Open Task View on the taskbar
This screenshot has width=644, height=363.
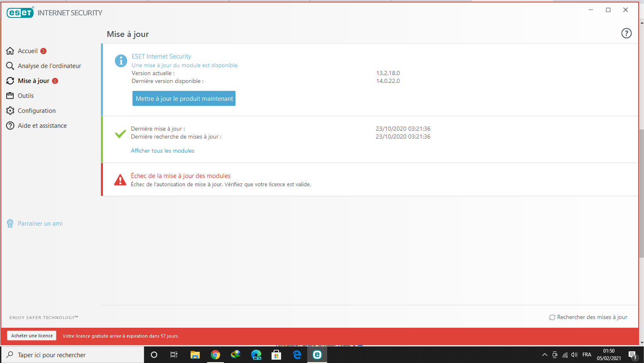(x=174, y=355)
